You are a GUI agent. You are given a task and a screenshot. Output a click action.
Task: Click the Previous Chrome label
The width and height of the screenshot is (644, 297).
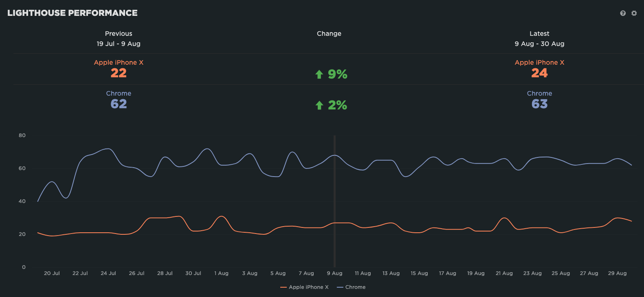tap(119, 94)
